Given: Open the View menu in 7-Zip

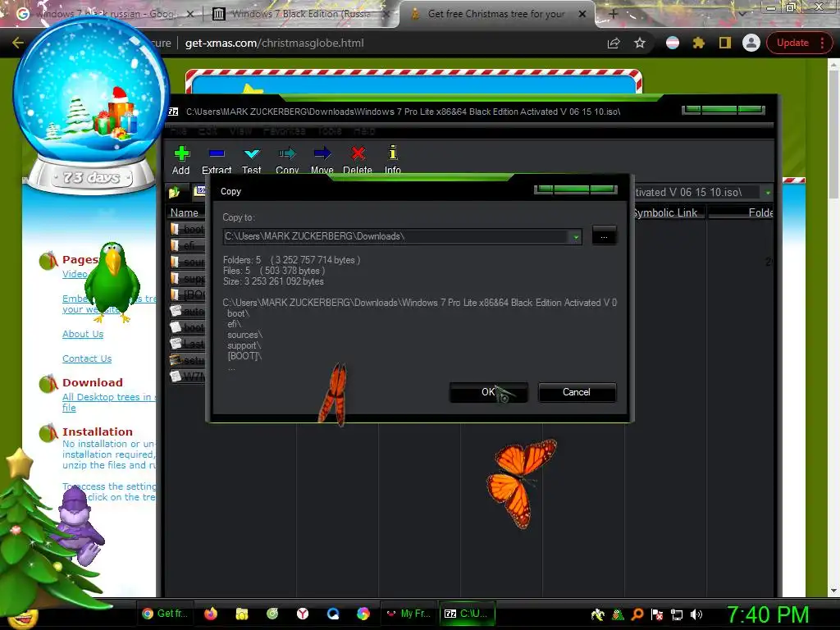Looking at the screenshot, I should (x=241, y=130).
